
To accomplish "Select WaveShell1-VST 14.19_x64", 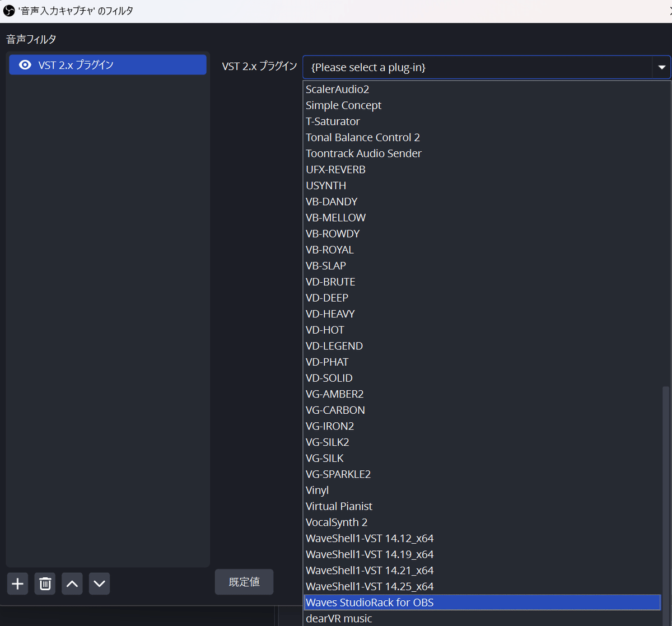I will (482, 555).
